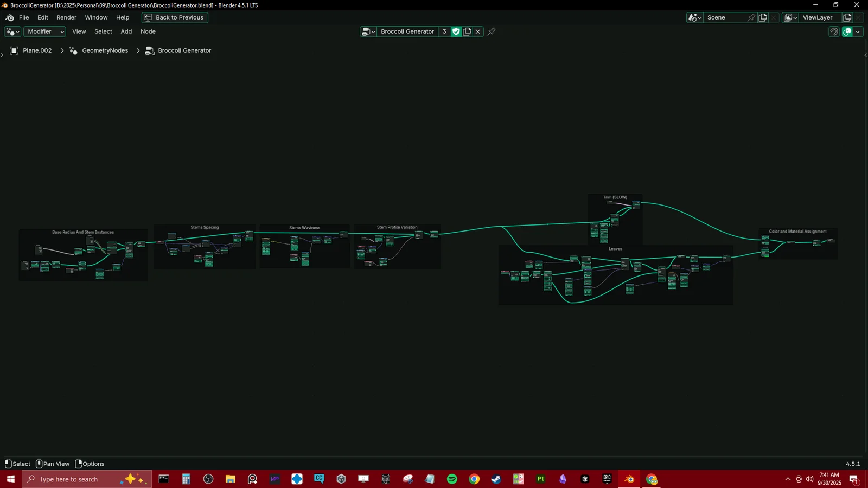This screenshot has height=488, width=868.
Task: Open the Add menu
Action: click(x=126, y=31)
